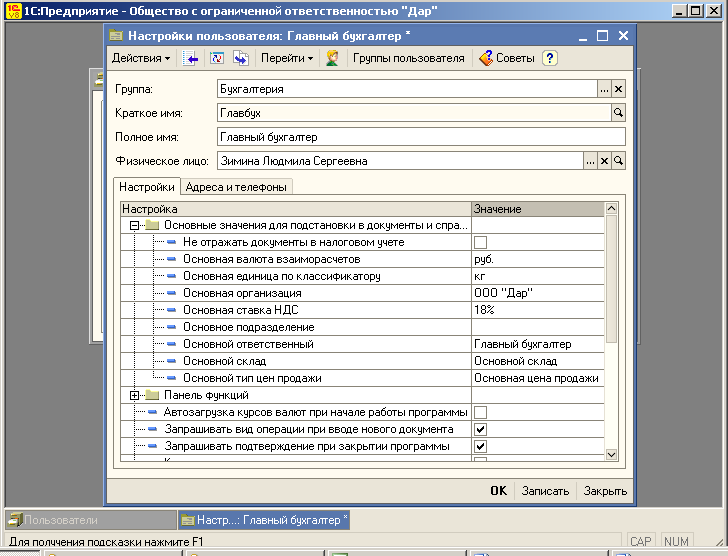Select the Основная валюта взаиморасчетов row
This screenshot has width=728, height=556.
[362, 259]
